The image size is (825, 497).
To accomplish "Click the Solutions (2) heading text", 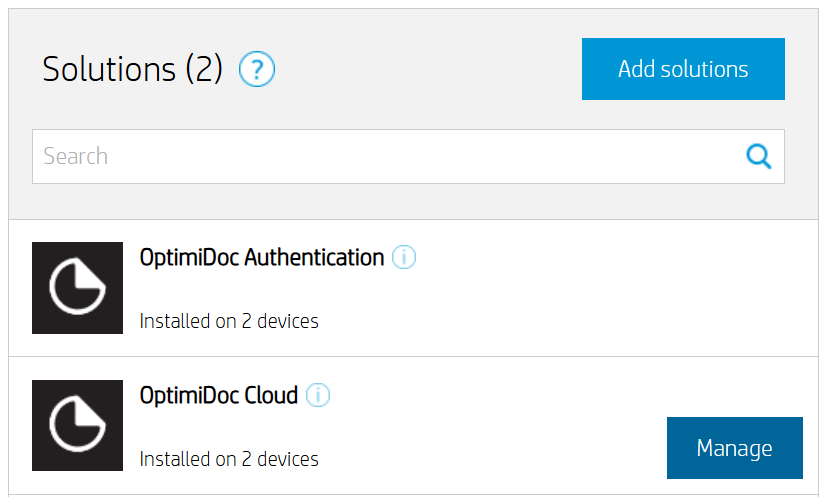I will [x=132, y=70].
